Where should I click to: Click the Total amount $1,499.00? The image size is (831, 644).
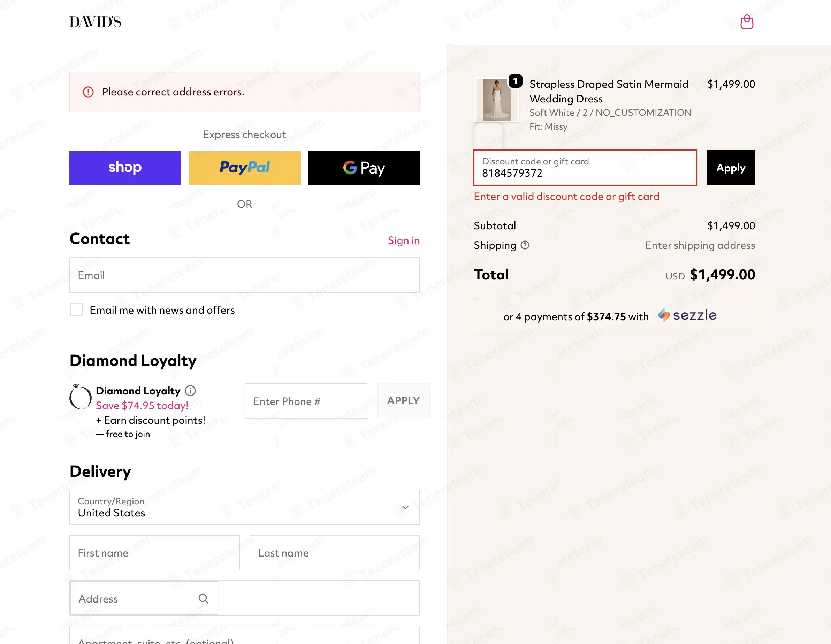[722, 275]
